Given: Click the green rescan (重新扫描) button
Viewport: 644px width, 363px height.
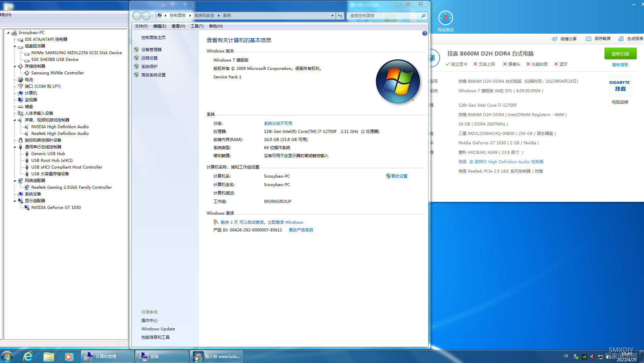Looking at the screenshot, I should click(x=620, y=54).
